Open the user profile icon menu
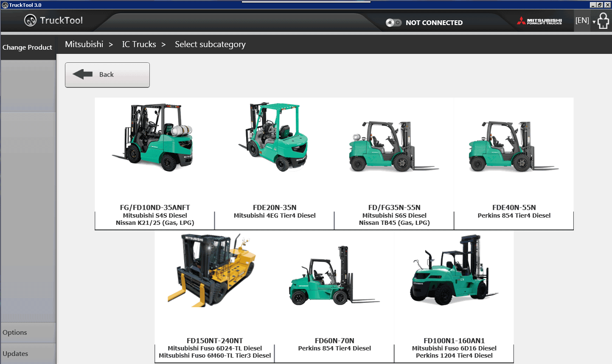The width and height of the screenshot is (612, 364). coord(603,20)
